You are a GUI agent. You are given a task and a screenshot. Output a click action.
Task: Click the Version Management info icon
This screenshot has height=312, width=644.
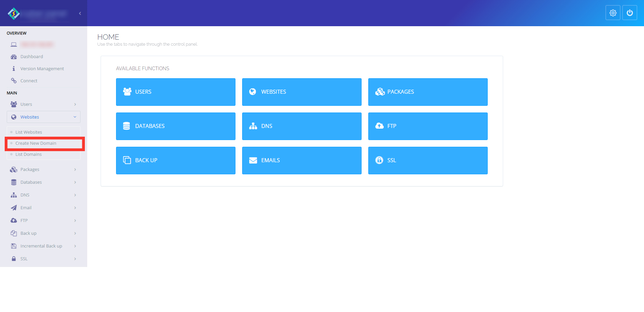click(14, 69)
